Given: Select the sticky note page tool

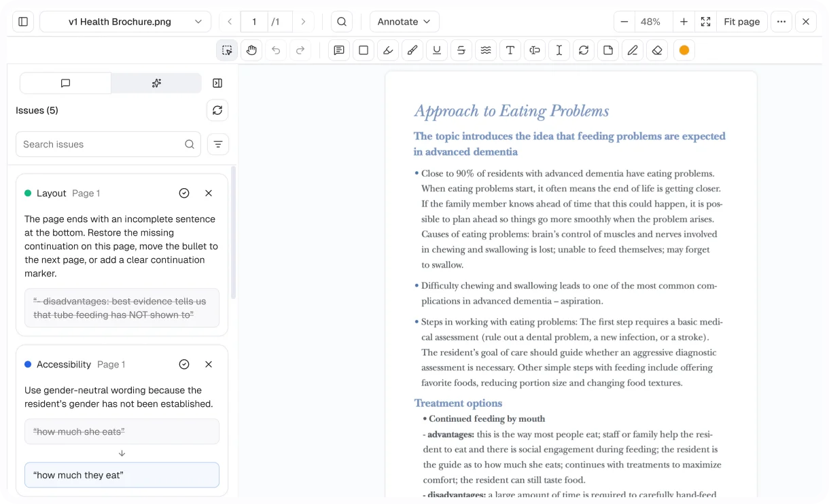Looking at the screenshot, I should tap(608, 50).
